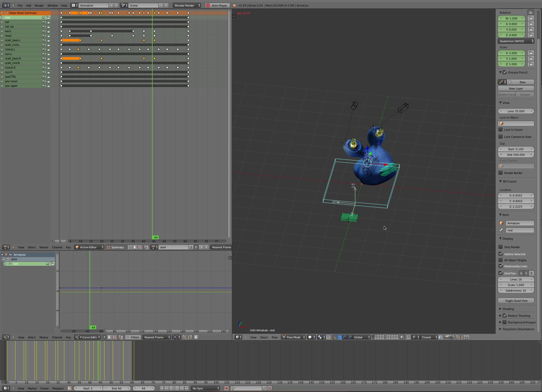This screenshot has width=542, height=392.
Task: Toggle visibility eye of root in F-Curve list
Action: pyautogui.click(x=10, y=264)
